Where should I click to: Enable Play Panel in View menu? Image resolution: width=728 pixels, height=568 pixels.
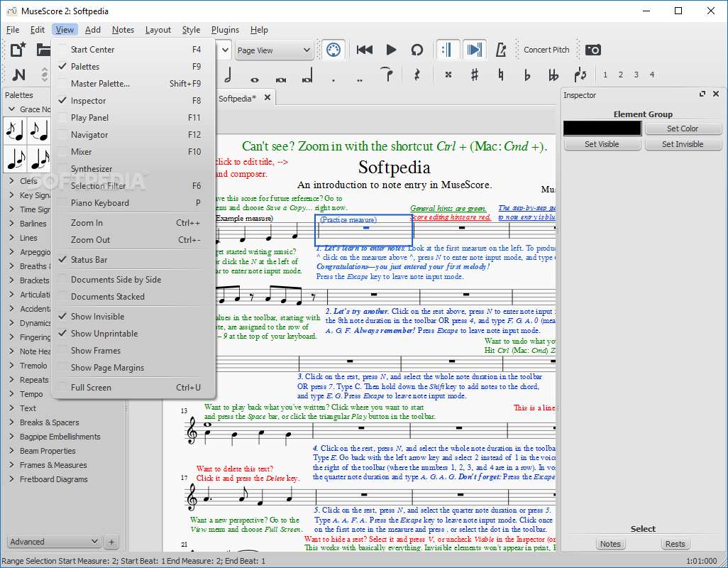pos(133,118)
